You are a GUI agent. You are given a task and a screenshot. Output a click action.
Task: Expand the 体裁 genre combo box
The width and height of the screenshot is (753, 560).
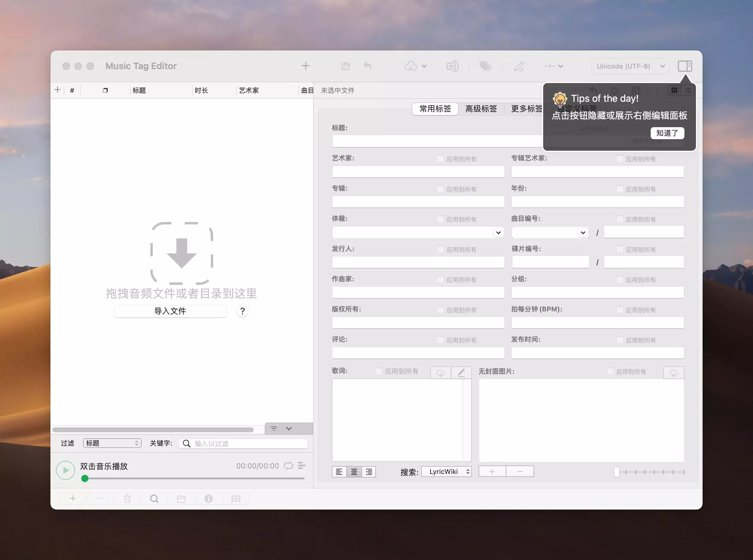click(498, 233)
